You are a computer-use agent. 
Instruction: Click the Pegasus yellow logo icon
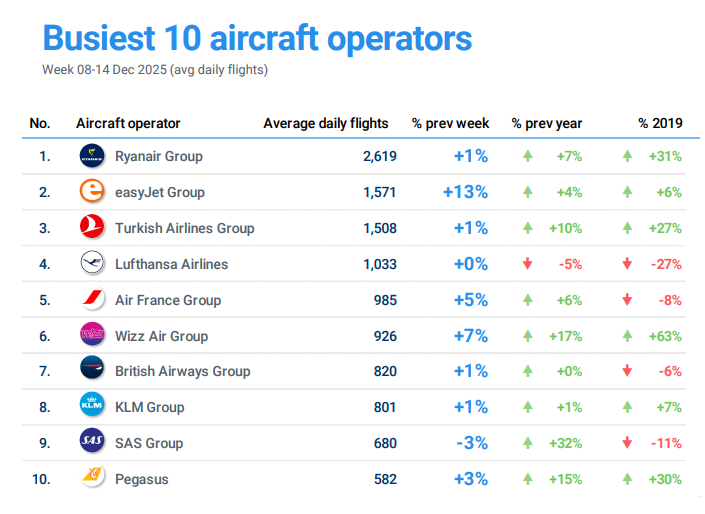(x=92, y=479)
